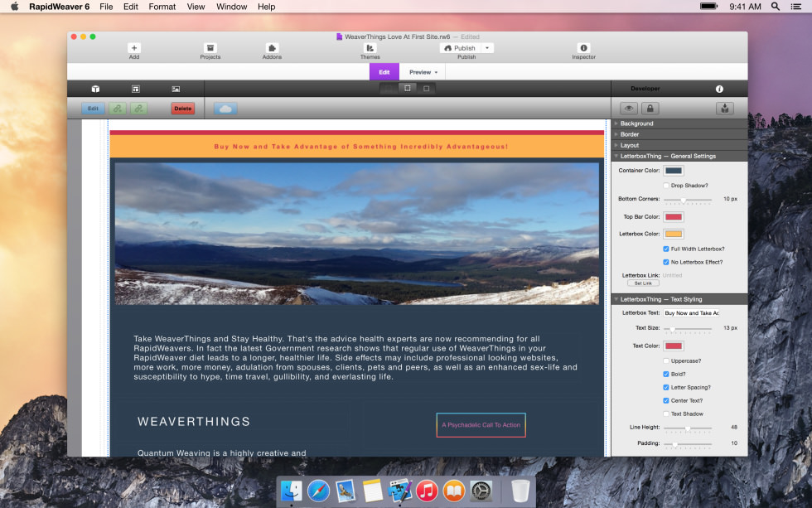Open Xcode from the Dock
812x508 pixels.
pos(399,491)
